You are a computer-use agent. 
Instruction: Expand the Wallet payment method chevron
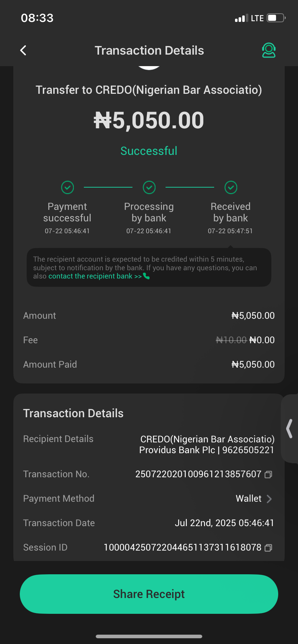pyautogui.click(x=269, y=499)
